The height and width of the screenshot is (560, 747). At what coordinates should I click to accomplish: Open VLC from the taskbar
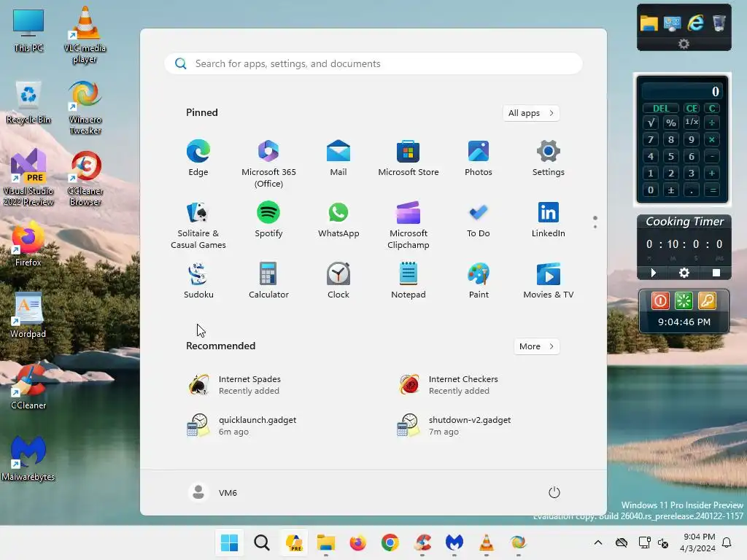pos(486,542)
